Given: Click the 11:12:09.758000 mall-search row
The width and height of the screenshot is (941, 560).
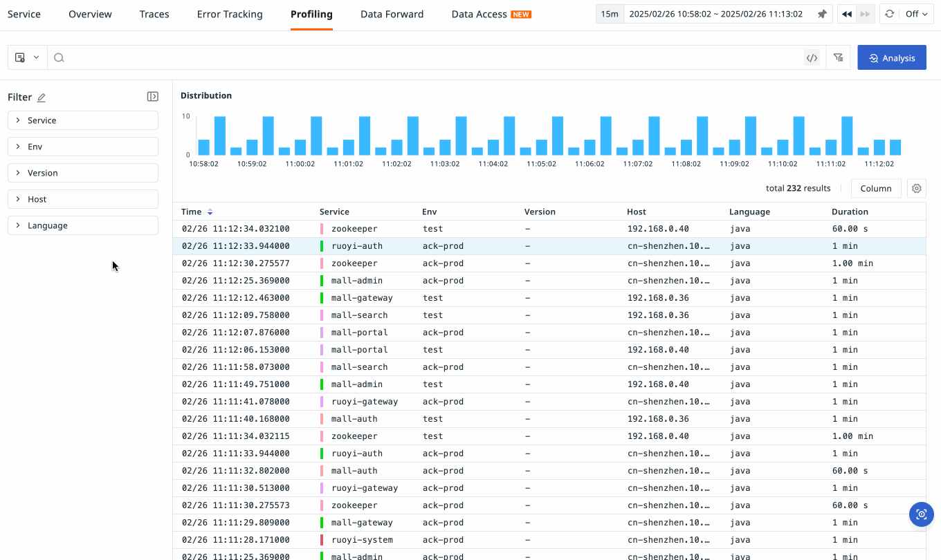Looking at the screenshot, I should pyautogui.click(x=549, y=315).
